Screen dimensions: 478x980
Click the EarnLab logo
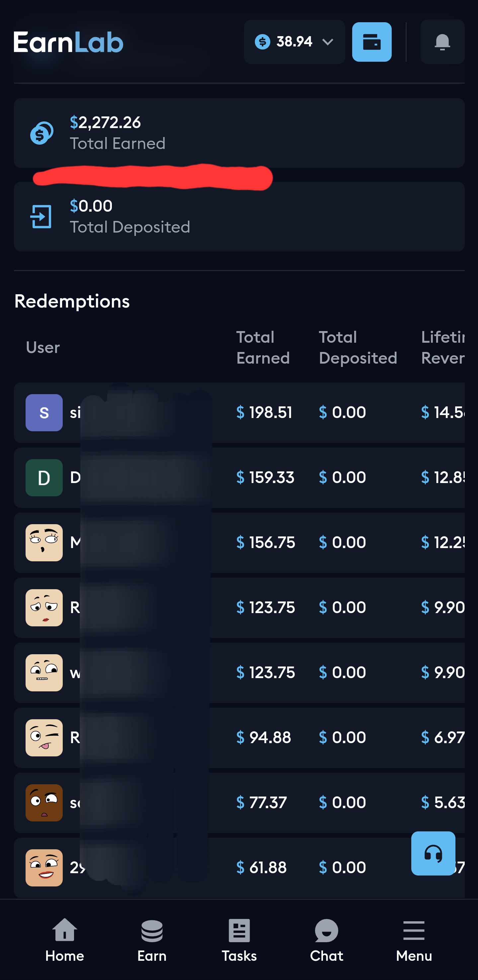pyautogui.click(x=68, y=42)
